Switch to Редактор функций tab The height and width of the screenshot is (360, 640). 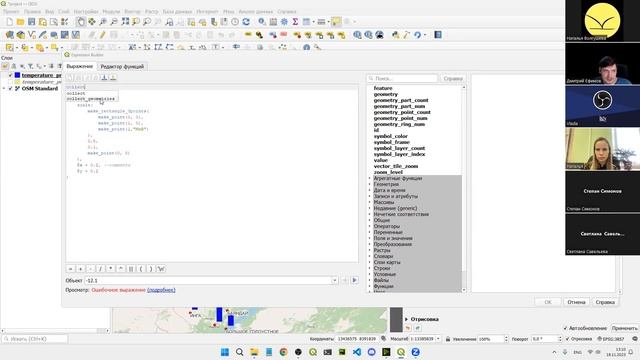(122, 66)
